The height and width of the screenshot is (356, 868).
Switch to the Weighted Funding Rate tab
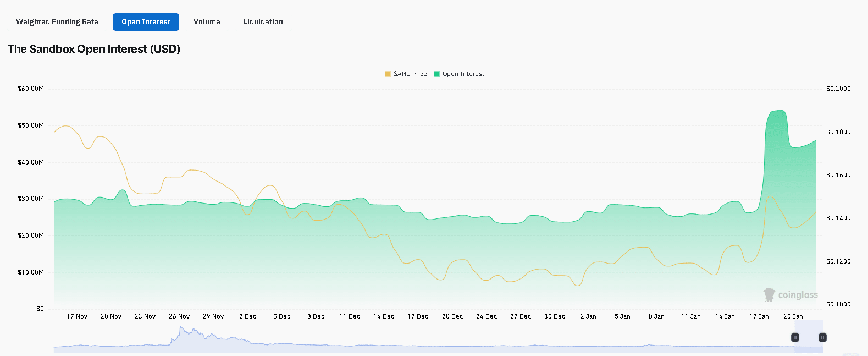(57, 22)
